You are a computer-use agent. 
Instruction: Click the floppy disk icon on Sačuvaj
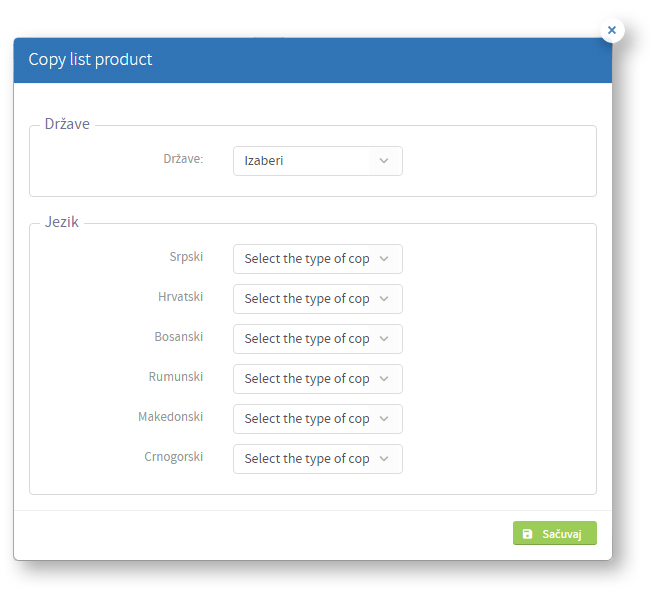tap(527, 534)
